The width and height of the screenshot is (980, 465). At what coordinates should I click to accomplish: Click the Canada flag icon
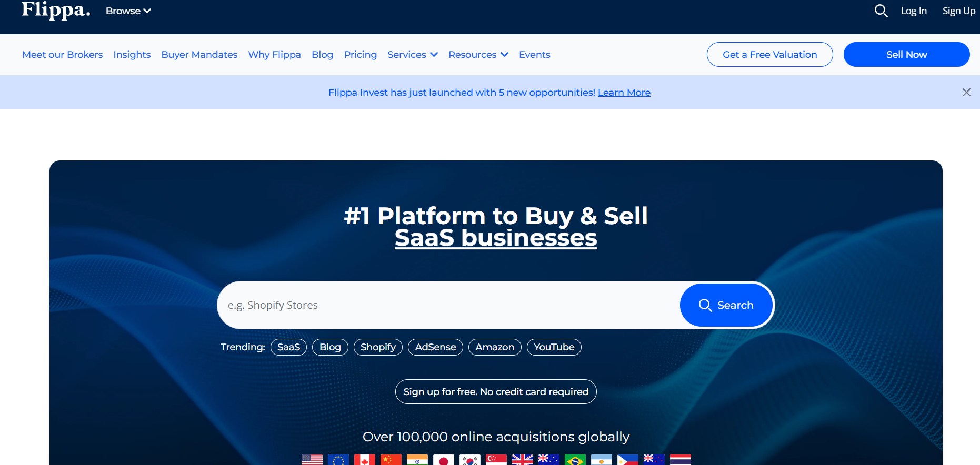pos(365,460)
